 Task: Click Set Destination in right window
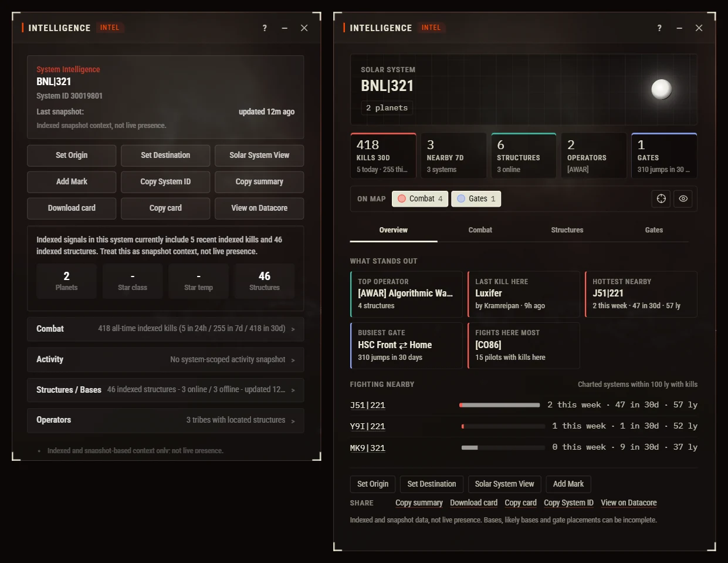pyautogui.click(x=432, y=484)
